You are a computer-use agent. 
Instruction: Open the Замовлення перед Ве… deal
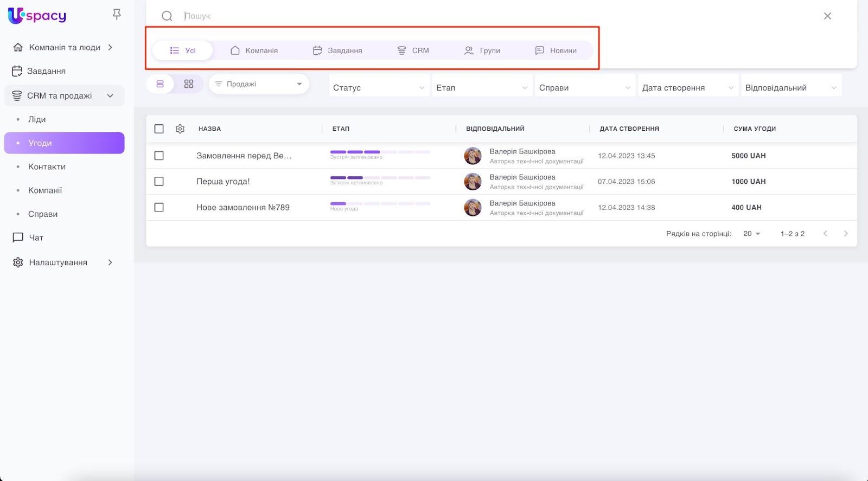[244, 156]
